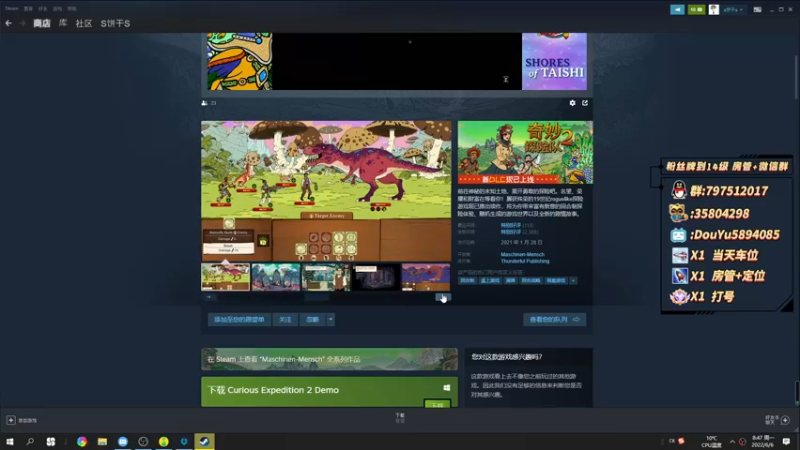This screenshot has height=450, width=800.
Task: Open the green inbox notifications button
Action: pos(696,9)
